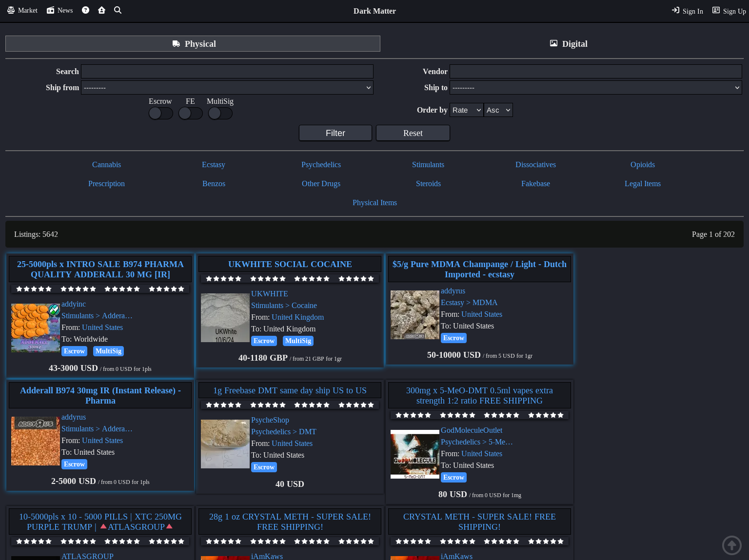Open vendor ATLASGROUP profile link

point(87,556)
